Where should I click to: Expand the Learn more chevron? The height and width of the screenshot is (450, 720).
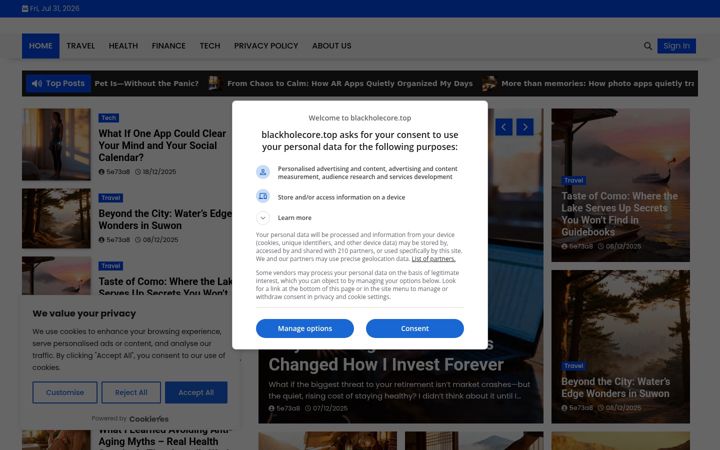click(263, 218)
